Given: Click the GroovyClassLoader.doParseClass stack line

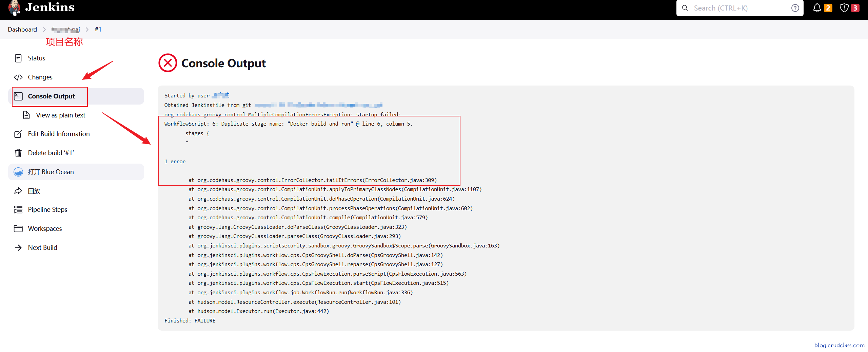Looking at the screenshot, I should pos(298,227).
